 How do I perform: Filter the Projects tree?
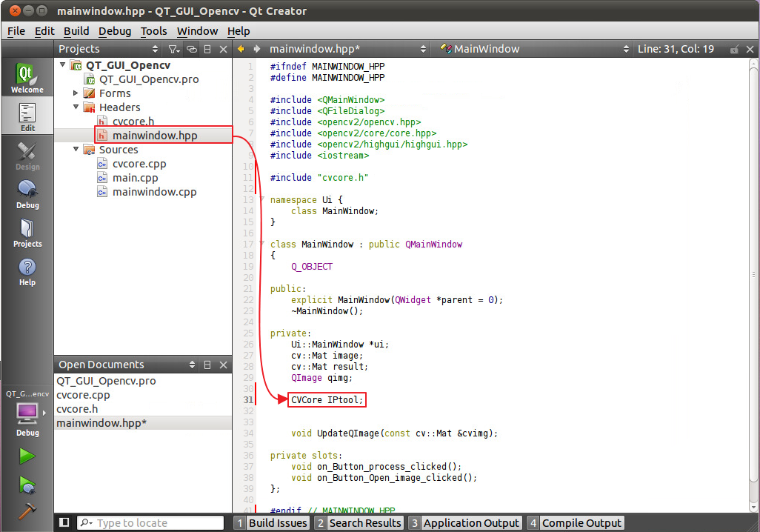173,49
